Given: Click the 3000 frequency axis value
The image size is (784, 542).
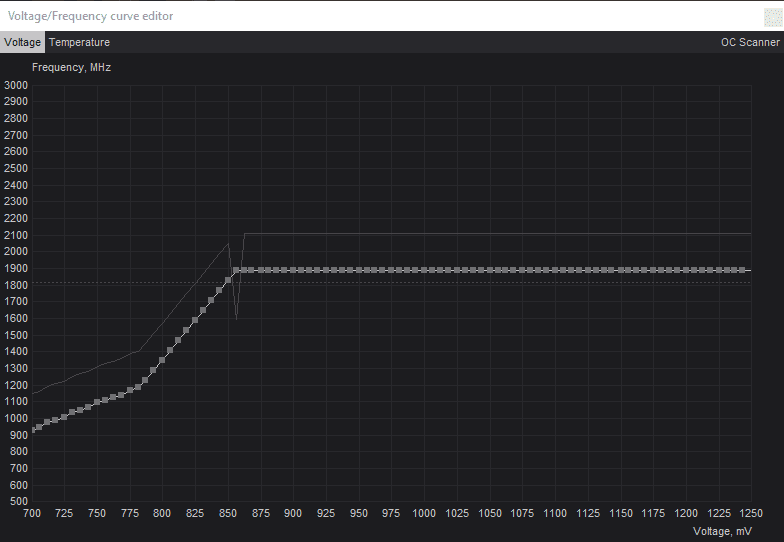Looking at the screenshot, I should click(16, 85).
